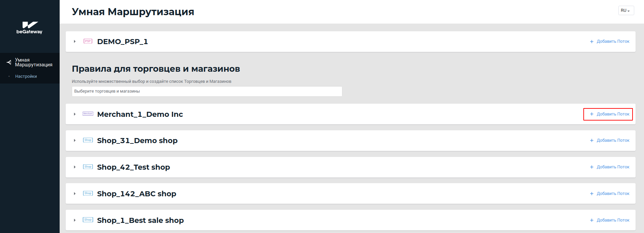Click the Shop badge icon beside Shop_1_Best sale shop
This screenshot has width=644, height=233.
point(88,220)
